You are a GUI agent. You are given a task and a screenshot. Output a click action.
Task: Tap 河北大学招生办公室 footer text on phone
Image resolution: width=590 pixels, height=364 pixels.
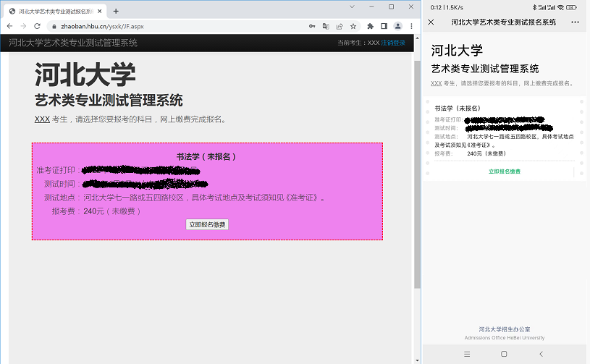[x=504, y=329]
